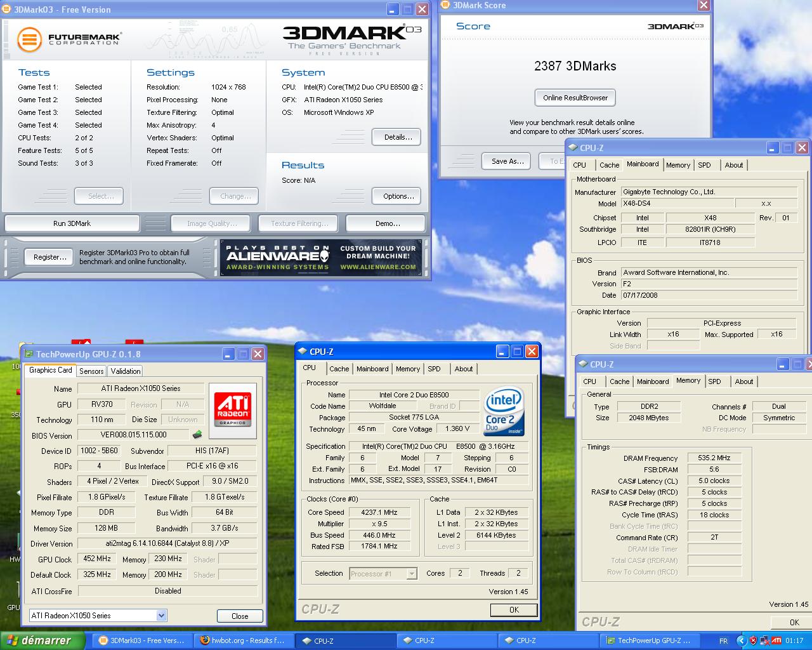The image size is (812, 650).
Task: Click the DRAM Frequency value 535.2 MHz
Action: click(714, 458)
